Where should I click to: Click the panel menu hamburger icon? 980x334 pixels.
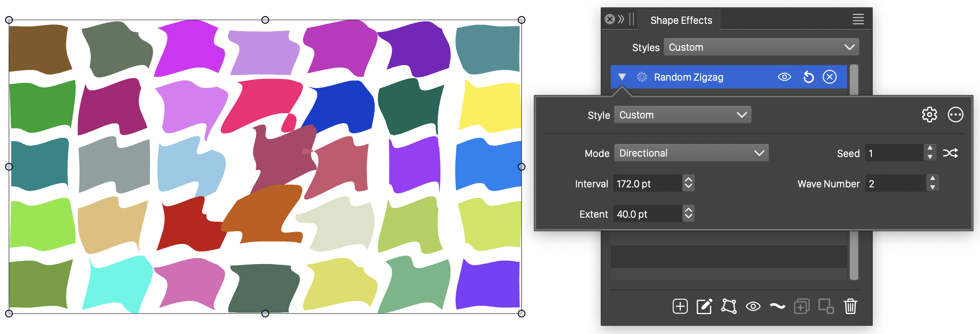point(858,20)
